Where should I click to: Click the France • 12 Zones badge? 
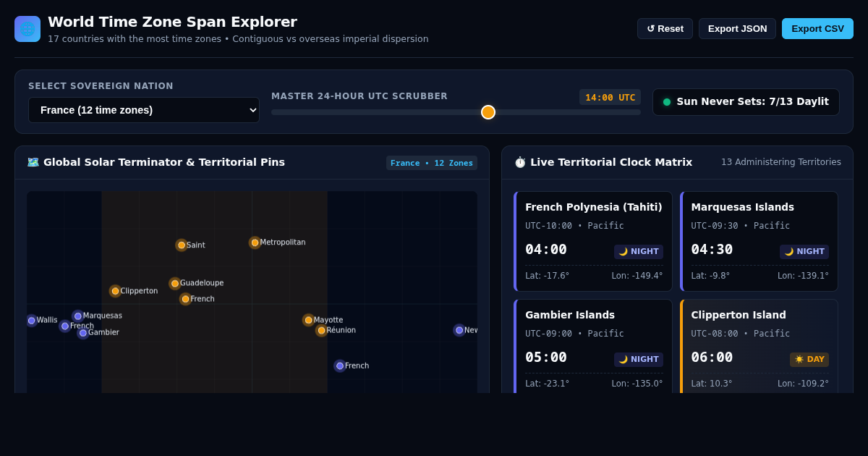point(432,163)
